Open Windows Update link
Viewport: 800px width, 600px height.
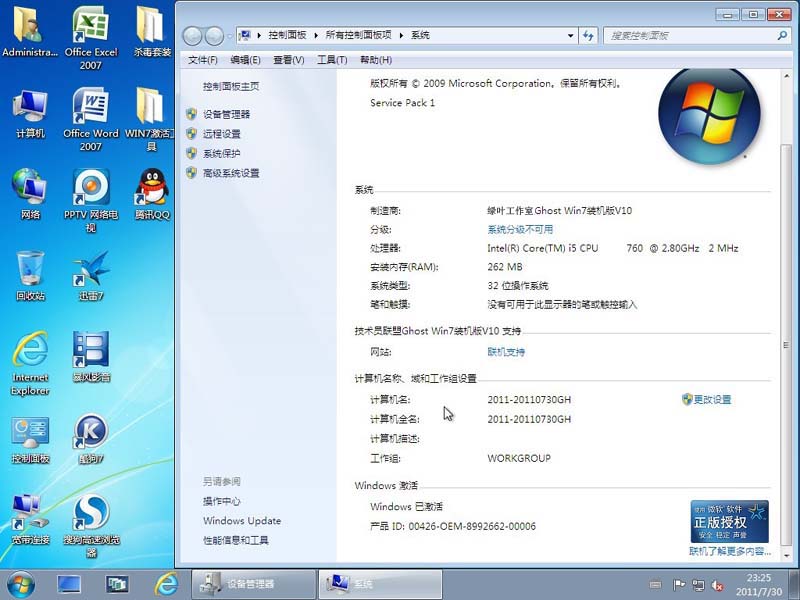tap(242, 521)
